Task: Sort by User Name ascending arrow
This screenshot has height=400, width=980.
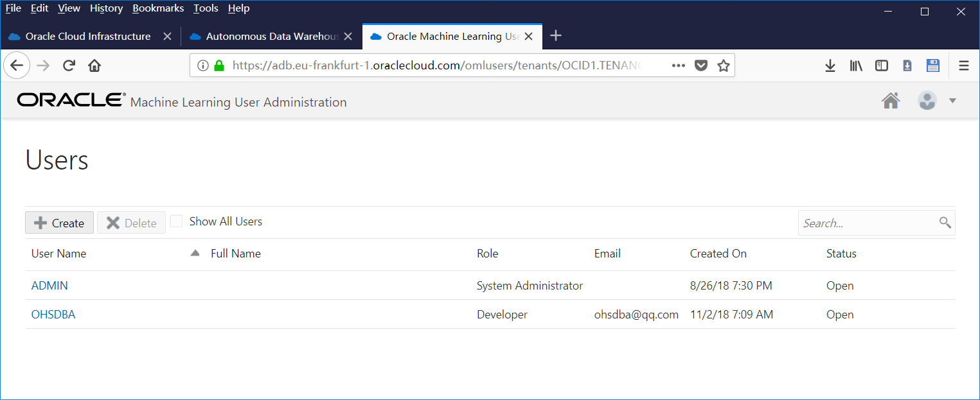Action: [195, 253]
